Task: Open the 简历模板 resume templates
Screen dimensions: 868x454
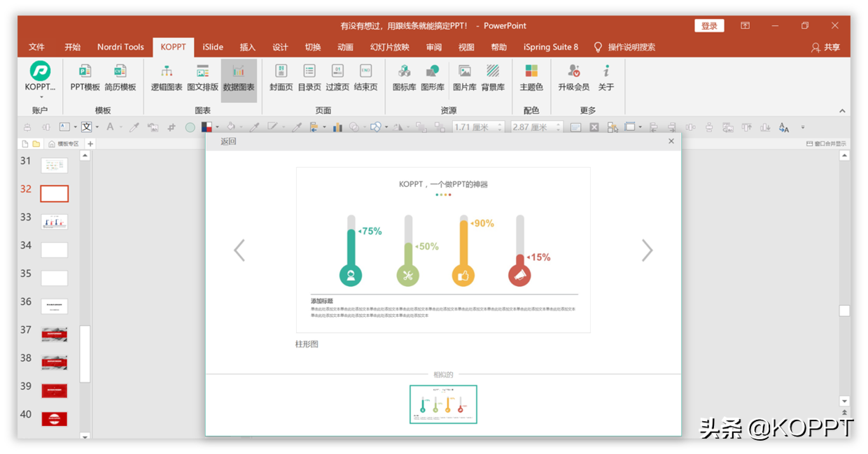Action: coord(120,78)
